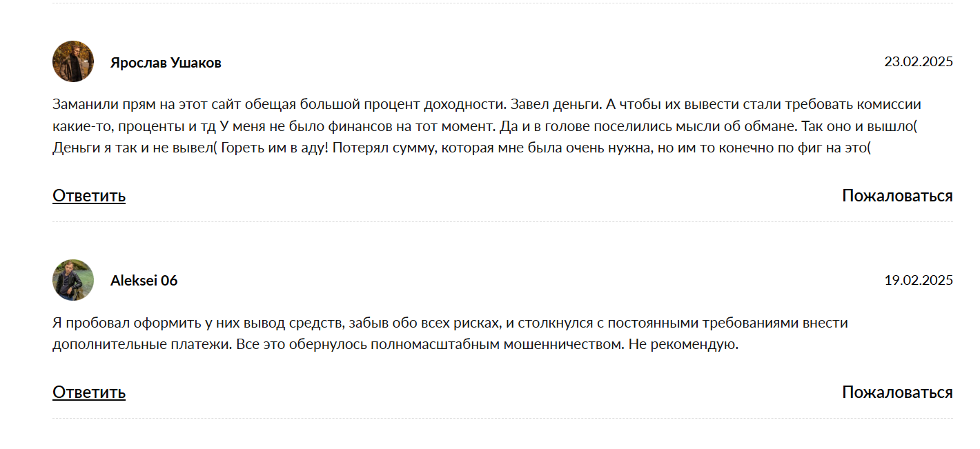The image size is (980, 449).
Task: Click the date 19.02.2025
Action: coord(919,281)
